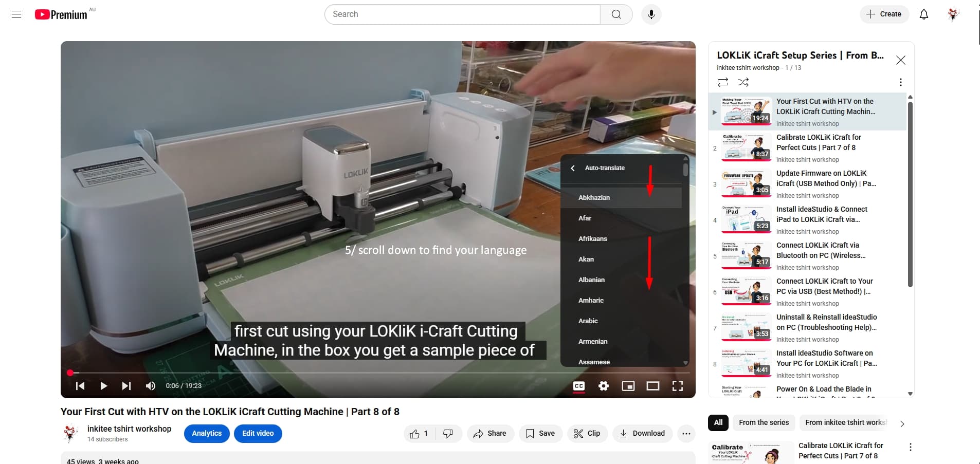Open Update Firmware on LOKLiK playlist video
980x464 pixels.
[807, 184]
